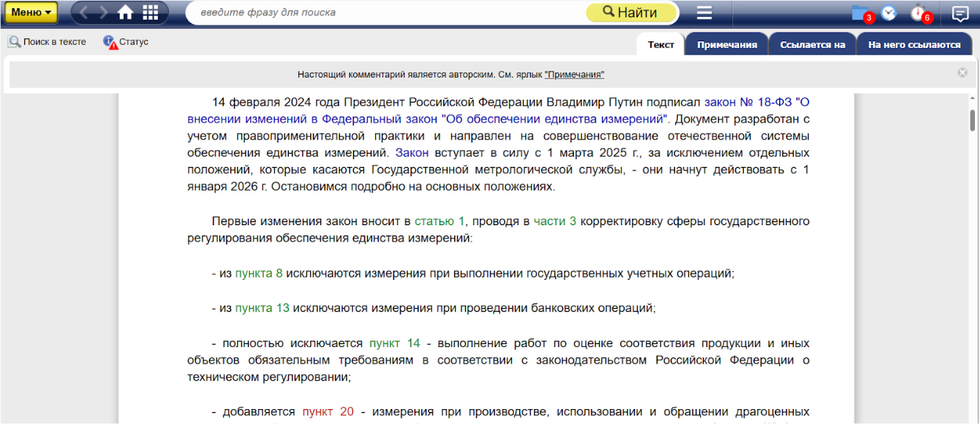The height and width of the screenshot is (429, 980).
Task: Open Поиск в тексте tool
Action: 47,42
